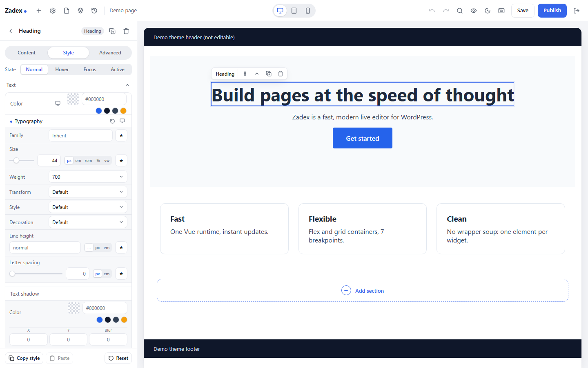
Task: Switch to the Content tab
Action: click(27, 53)
